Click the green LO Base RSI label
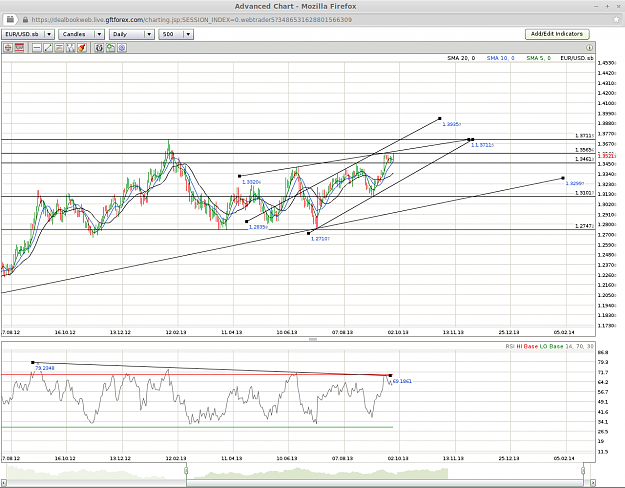 pos(551,346)
